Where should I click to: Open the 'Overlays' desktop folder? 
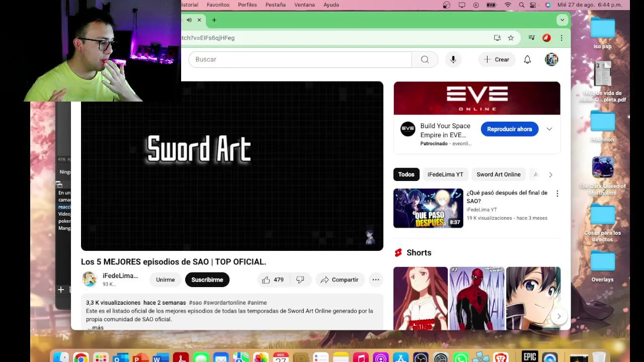tap(602, 266)
